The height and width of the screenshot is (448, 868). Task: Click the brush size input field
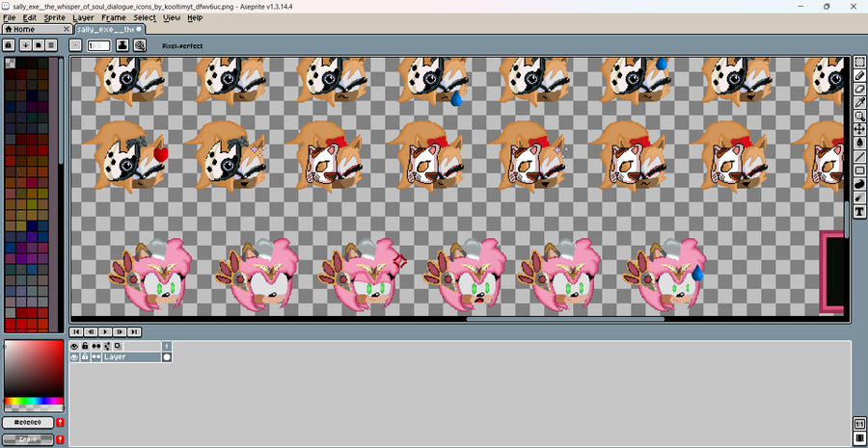click(x=98, y=45)
